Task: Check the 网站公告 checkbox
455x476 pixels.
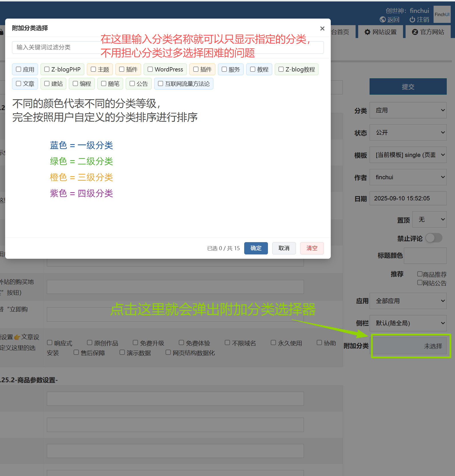Action: coord(420,282)
